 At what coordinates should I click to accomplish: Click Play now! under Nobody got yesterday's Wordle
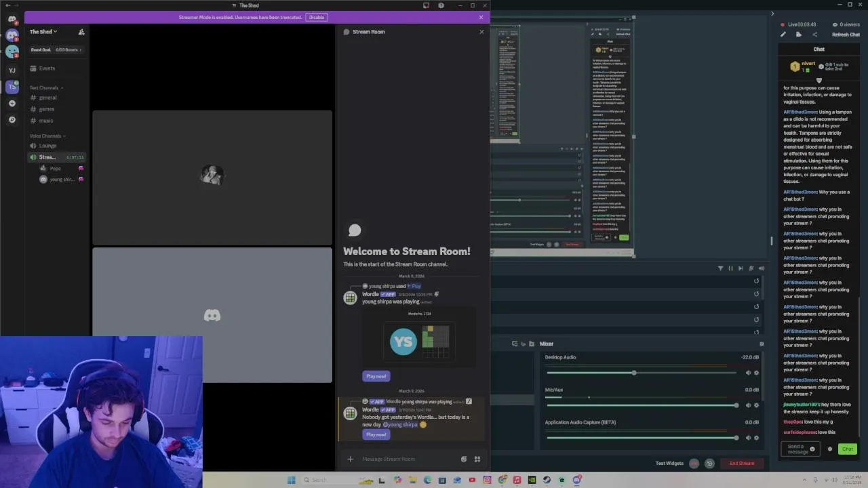click(x=376, y=434)
